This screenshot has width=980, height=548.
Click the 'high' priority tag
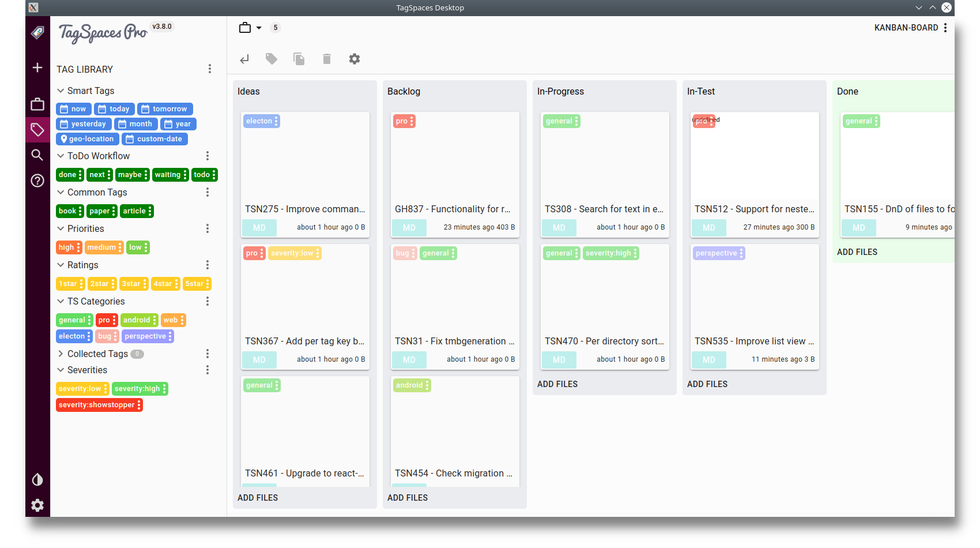coord(69,247)
